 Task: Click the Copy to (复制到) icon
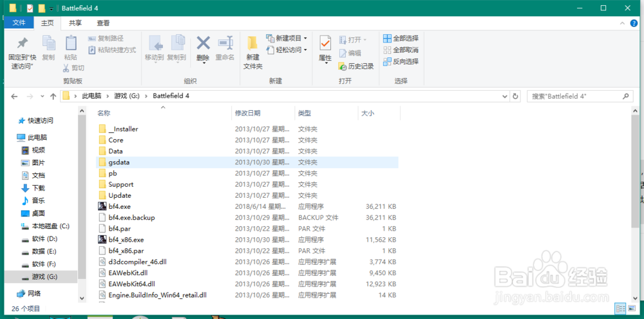[178, 43]
